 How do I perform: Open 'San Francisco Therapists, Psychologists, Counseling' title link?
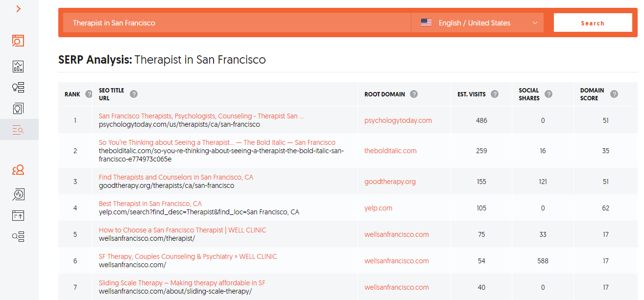point(201,116)
